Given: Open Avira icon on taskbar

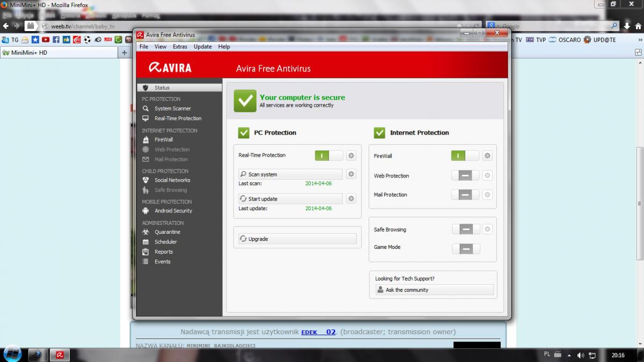Looking at the screenshot, I should [60, 355].
